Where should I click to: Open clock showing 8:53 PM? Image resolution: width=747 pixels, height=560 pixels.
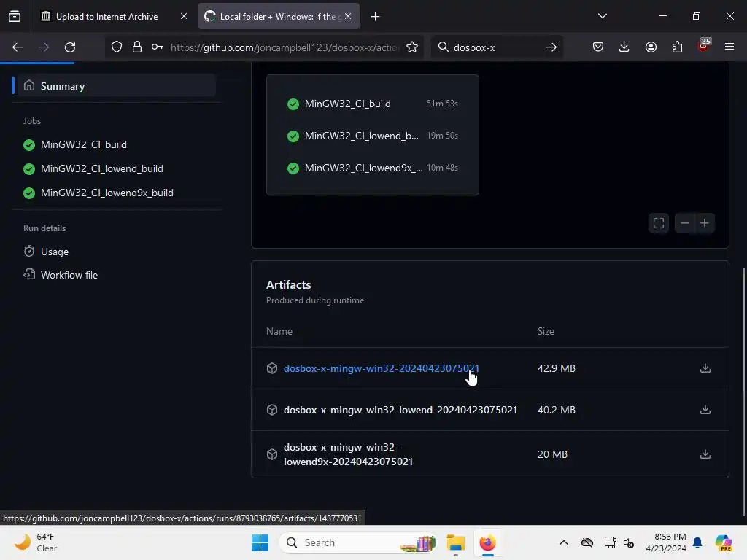[x=665, y=542]
